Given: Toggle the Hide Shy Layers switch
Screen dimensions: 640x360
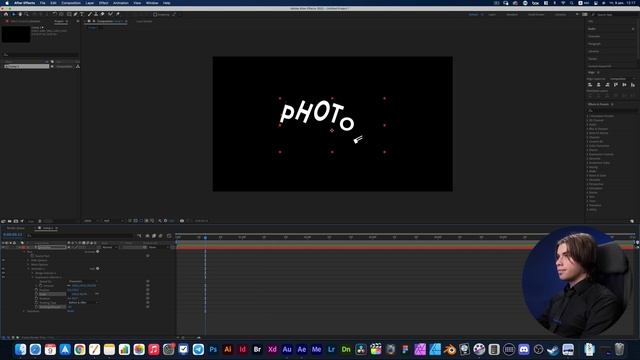Looking at the screenshot, I should [x=147, y=236].
